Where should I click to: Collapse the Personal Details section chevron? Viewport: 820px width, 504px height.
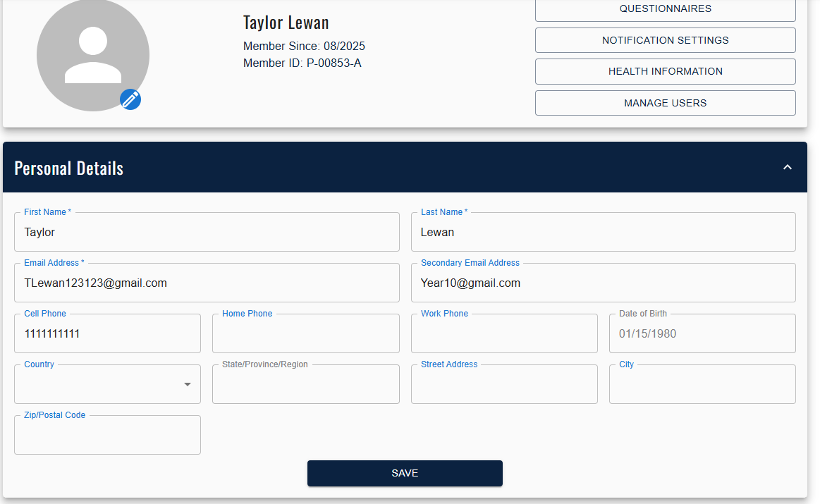tap(788, 167)
